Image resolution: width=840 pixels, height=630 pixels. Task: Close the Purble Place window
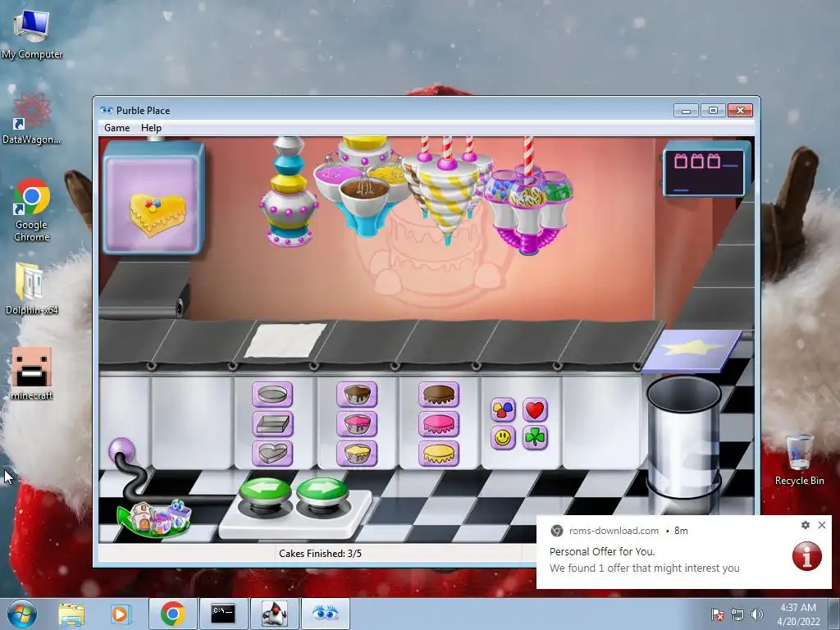[x=741, y=111]
